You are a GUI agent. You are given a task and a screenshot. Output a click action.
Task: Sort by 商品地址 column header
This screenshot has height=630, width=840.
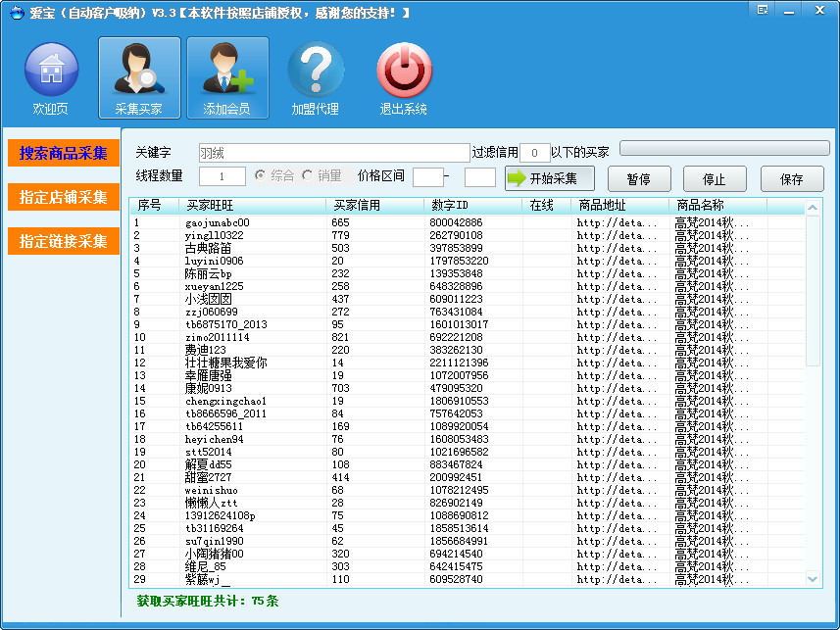pyautogui.click(x=619, y=206)
